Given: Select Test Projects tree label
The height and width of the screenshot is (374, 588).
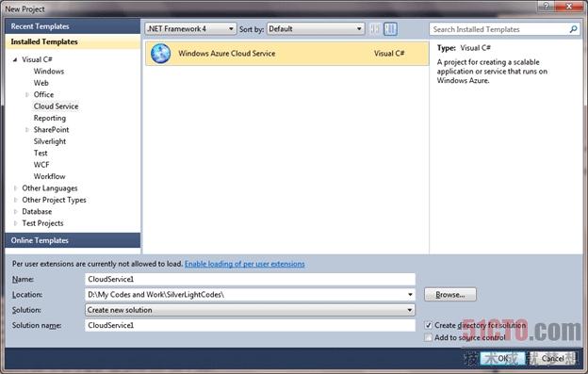Looking at the screenshot, I should pos(42,223).
